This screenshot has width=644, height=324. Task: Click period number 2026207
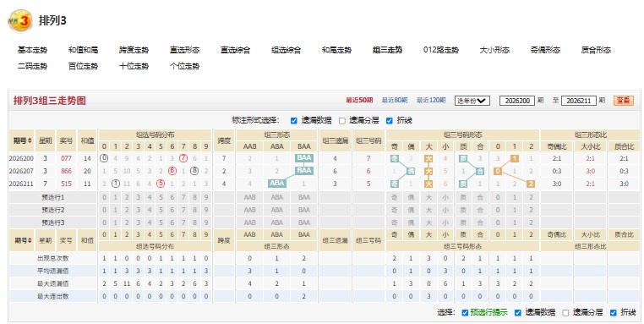coord(21,171)
